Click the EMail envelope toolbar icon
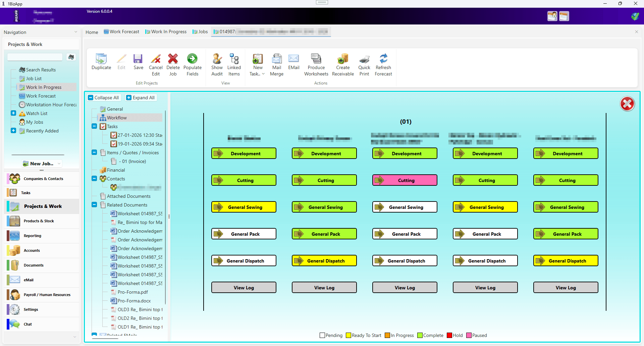644x346 pixels. pyautogui.click(x=293, y=59)
